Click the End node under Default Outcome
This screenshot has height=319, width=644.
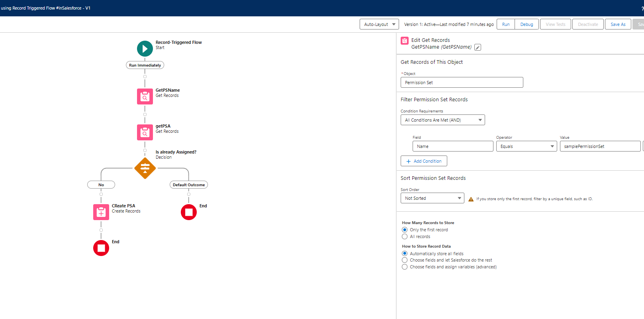(x=189, y=212)
